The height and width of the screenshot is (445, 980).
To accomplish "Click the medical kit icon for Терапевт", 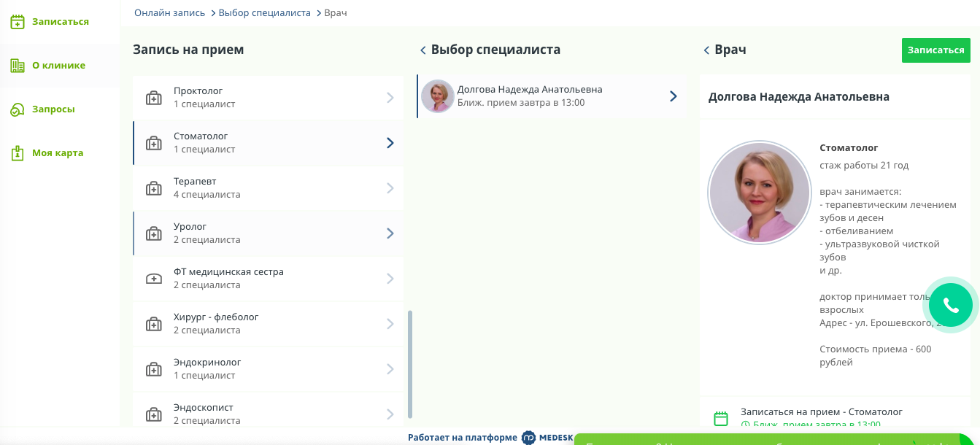I will pyautogui.click(x=154, y=188).
